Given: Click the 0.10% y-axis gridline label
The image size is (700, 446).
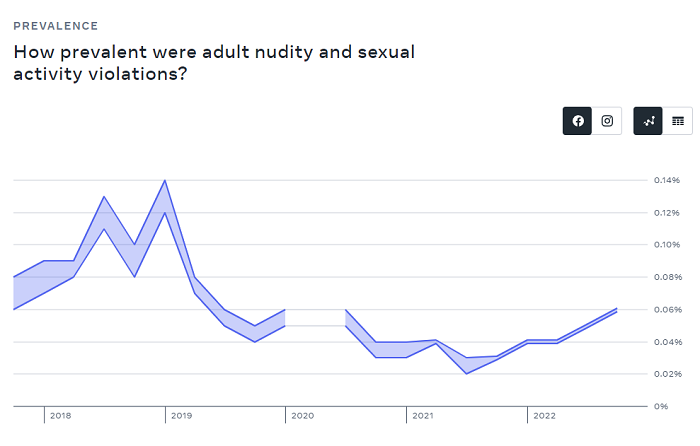Looking at the screenshot, I should [x=667, y=245].
